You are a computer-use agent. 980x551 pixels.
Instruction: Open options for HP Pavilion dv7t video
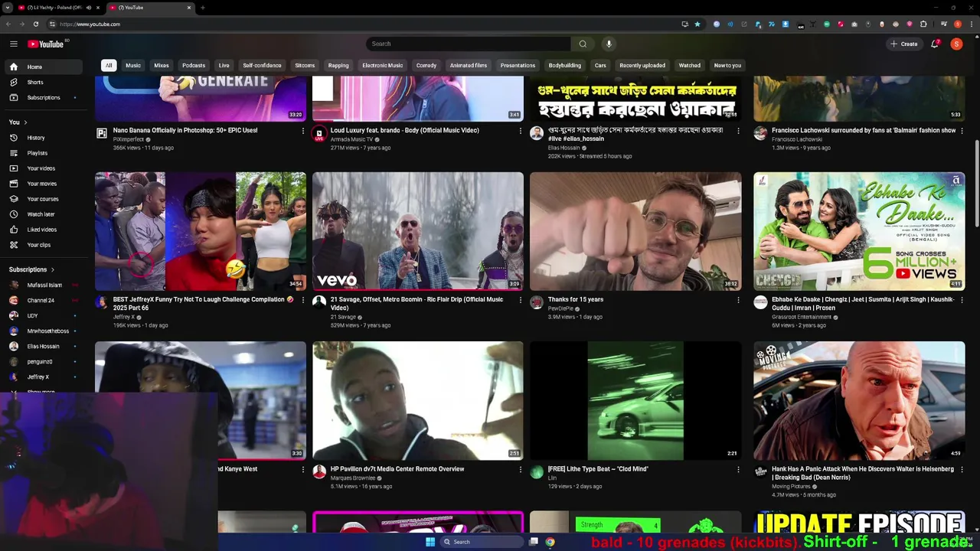(521, 469)
